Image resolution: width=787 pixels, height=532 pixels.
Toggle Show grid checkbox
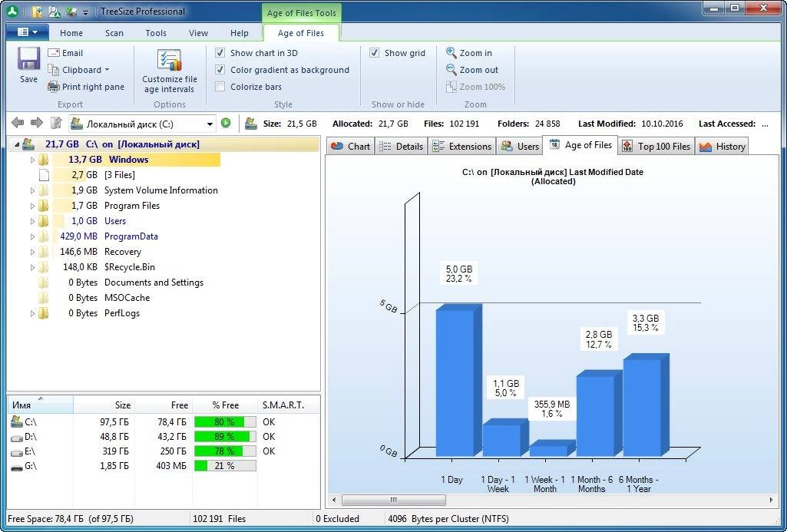pos(374,53)
